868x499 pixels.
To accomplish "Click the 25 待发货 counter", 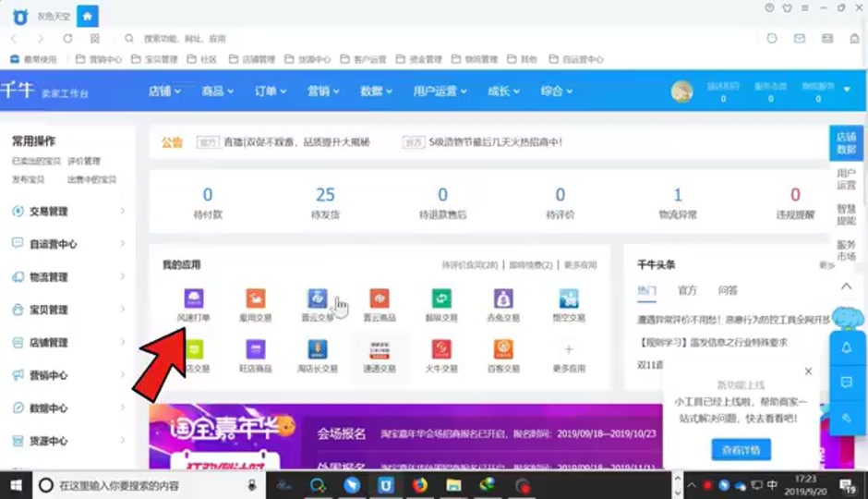I will (325, 202).
